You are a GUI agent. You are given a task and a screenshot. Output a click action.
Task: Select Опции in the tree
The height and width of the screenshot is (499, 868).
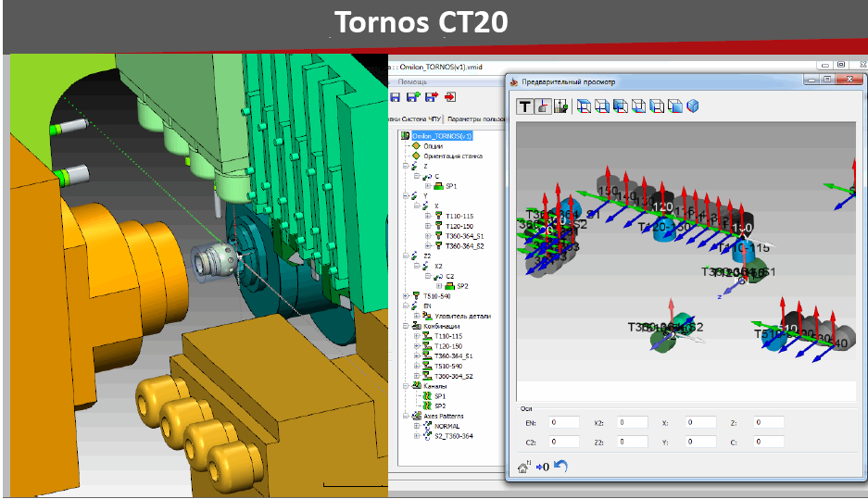coord(433,146)
